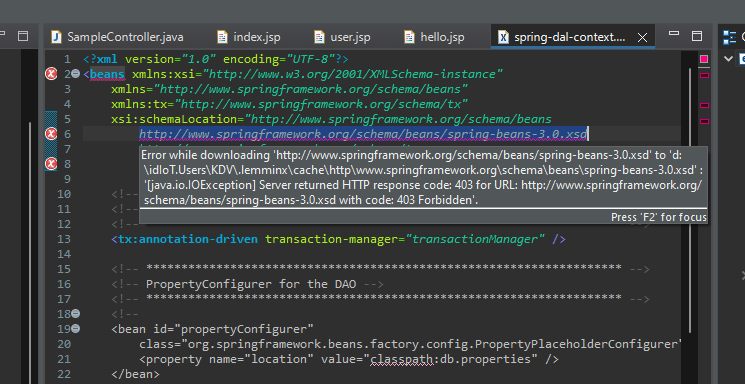This screenshot has height=384, width=745.
Task: Click error marker on line 2
Action: [51, 74]
